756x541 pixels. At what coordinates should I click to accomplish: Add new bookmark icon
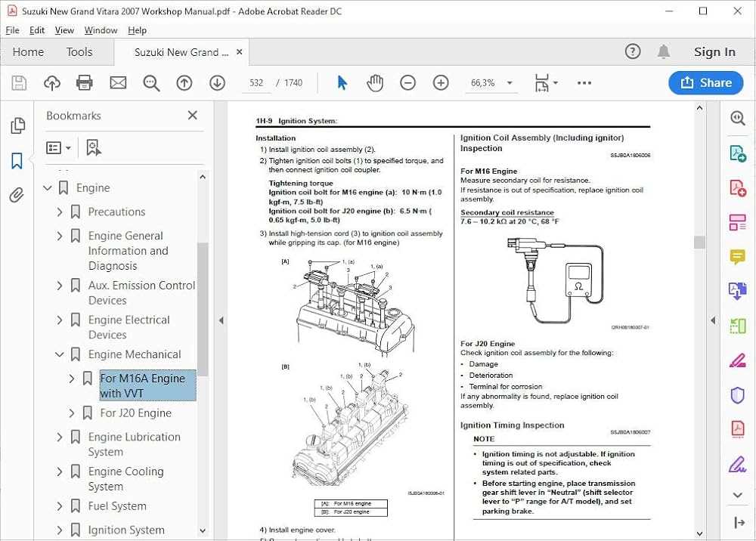(93, 148)
